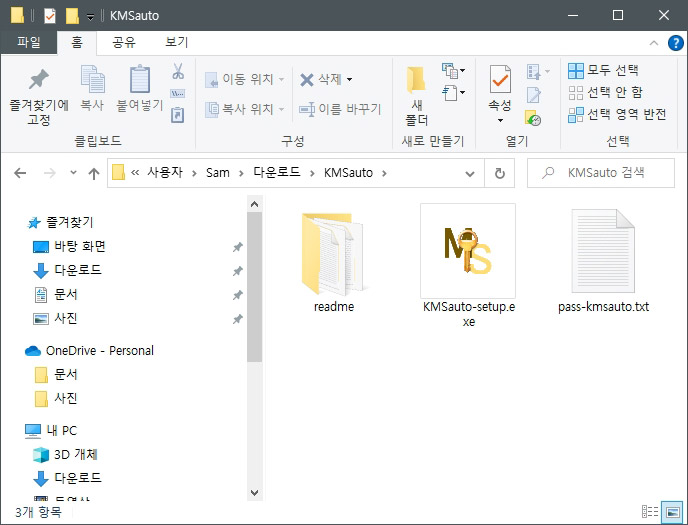Click 이름 바꾸기 (Rename) button
The image size is (688, 525).
click(340, 109)
